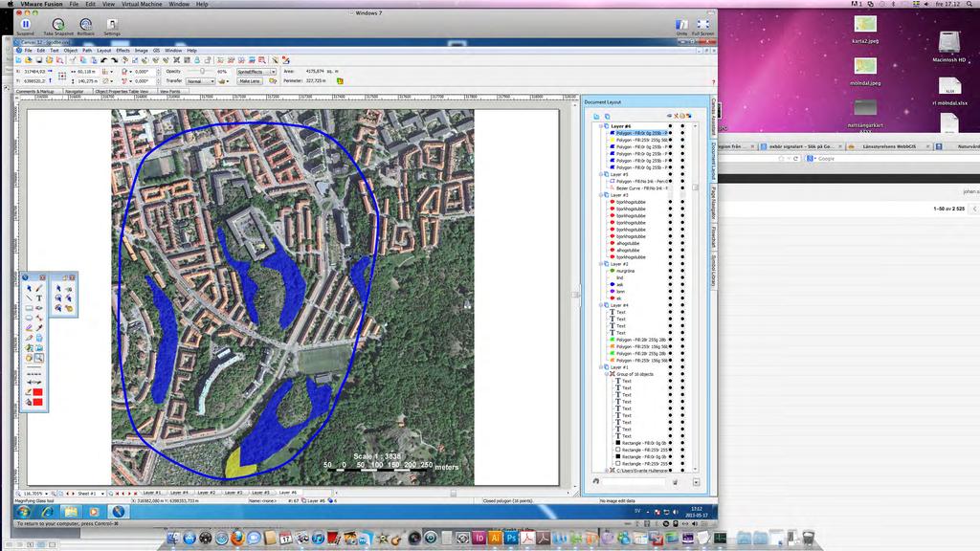Click VMware Rollback icon
Viewport: 980px width, 551px height.
85,26
